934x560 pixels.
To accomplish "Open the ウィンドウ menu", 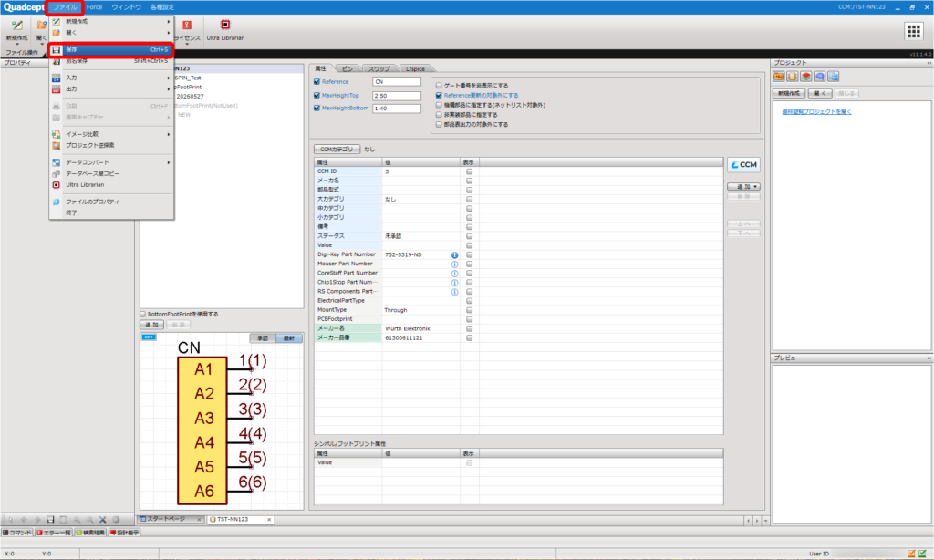I will click(126, 7).
